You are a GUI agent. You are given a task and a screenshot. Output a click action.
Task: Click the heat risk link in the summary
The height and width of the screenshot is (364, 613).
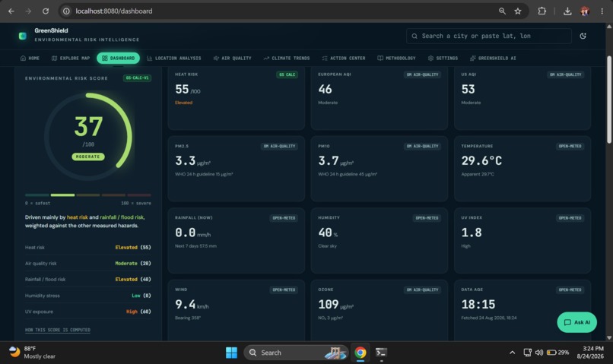pos(78,217)
